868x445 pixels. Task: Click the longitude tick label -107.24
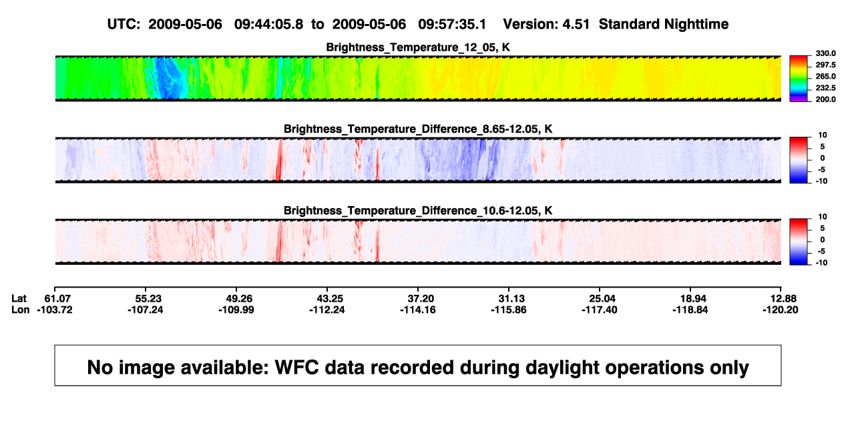146,310
